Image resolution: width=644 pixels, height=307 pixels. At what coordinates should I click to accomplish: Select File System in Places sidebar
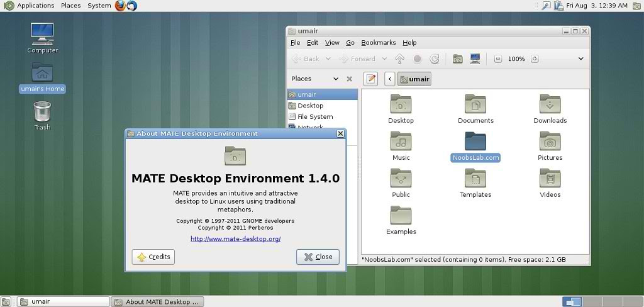(x=323, y=117)
